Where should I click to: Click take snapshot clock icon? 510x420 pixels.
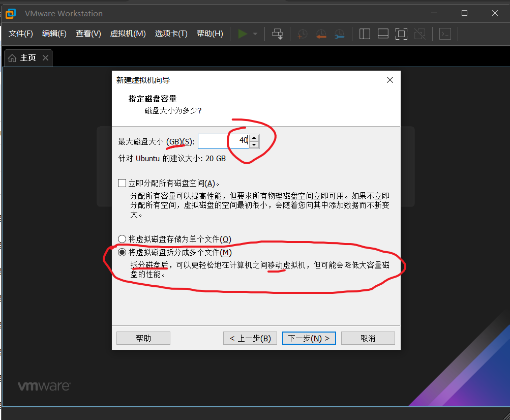(302, 34)
